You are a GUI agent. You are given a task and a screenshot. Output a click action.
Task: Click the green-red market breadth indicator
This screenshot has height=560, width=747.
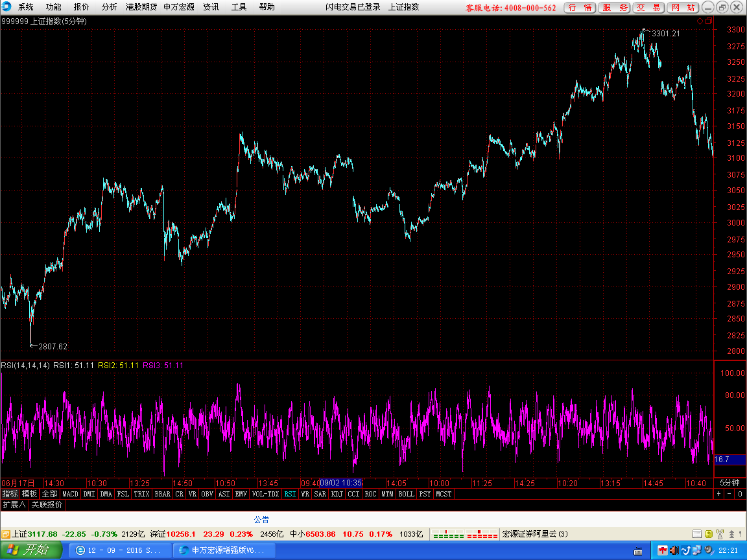(x=464, y=534)
